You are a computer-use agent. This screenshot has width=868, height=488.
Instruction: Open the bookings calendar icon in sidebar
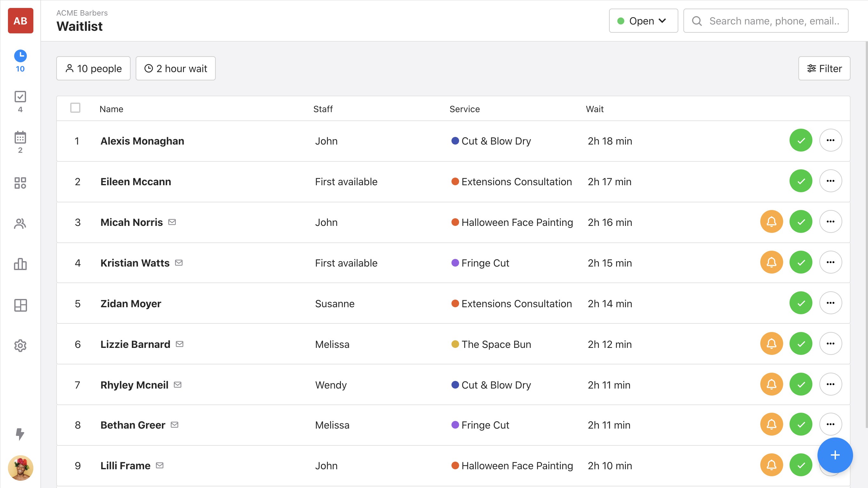coord(20,138)
